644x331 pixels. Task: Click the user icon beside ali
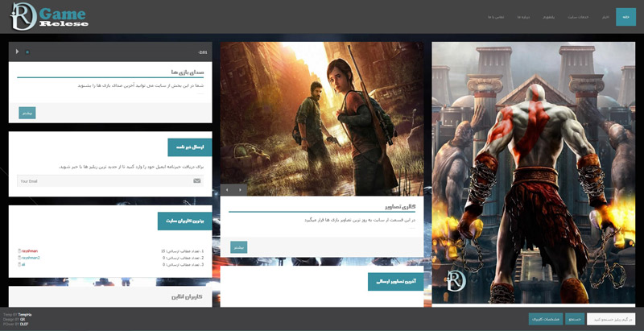click(x=19, y=265)
